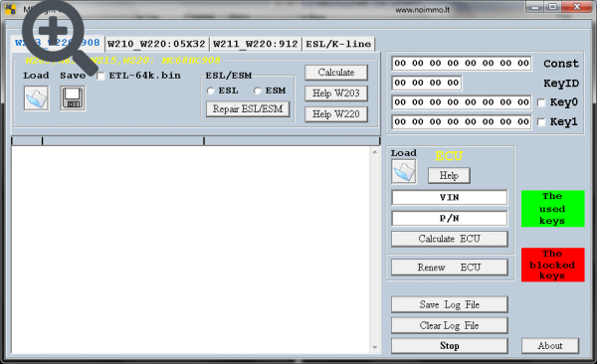Image resolution: width=597 pixels, height=364 pixels.
Task: Click the VIN field
Action: point(450,198)
